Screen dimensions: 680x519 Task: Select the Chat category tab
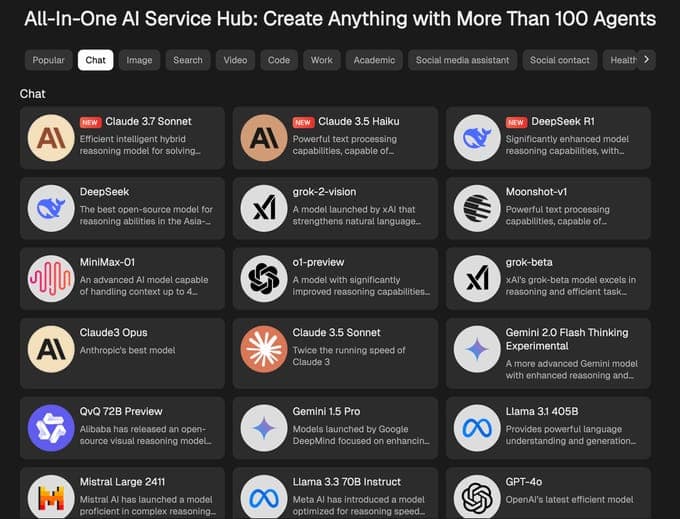[95, 60]
